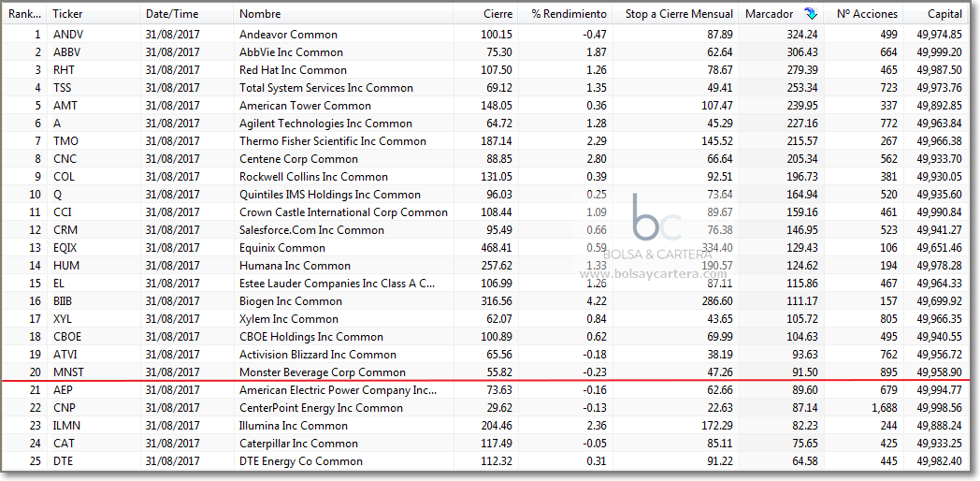Sort by the Nombre column header
Image resolution: width=980 pixels, height=481 pixels.
[344, 14]
